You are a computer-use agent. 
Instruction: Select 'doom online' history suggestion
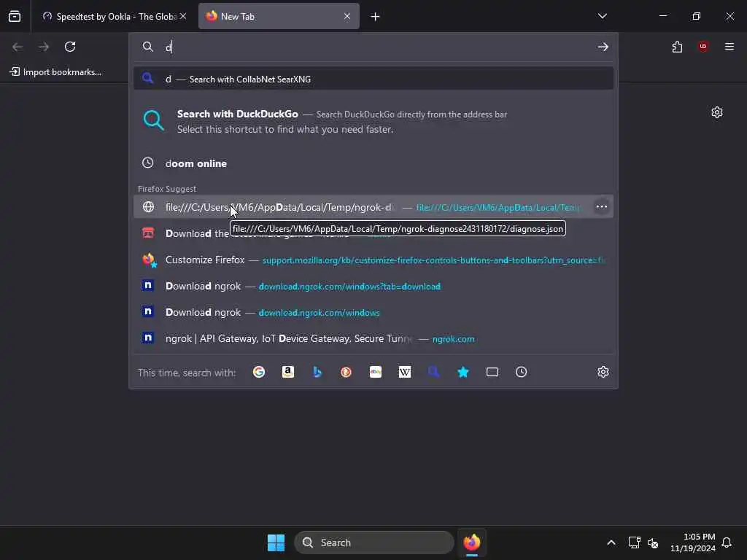[x=373, y=163]
